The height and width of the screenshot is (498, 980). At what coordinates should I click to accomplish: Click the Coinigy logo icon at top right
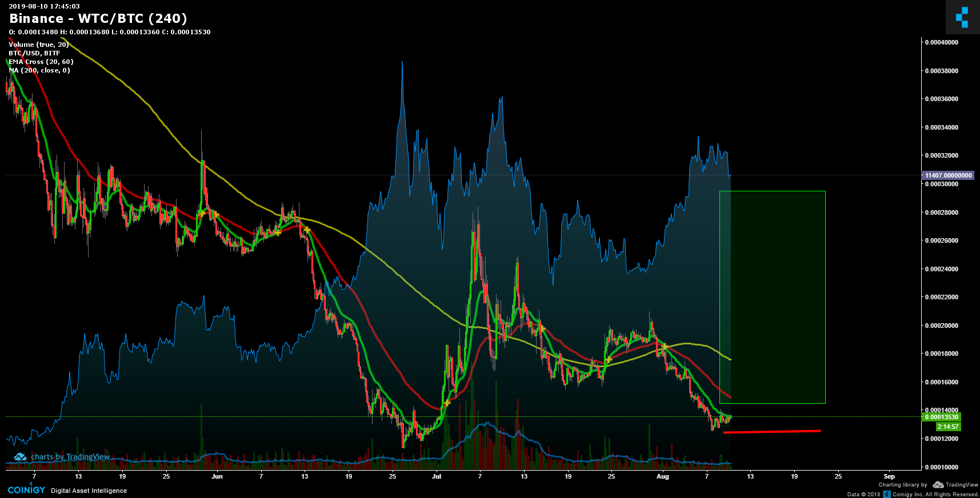point(962,17)
